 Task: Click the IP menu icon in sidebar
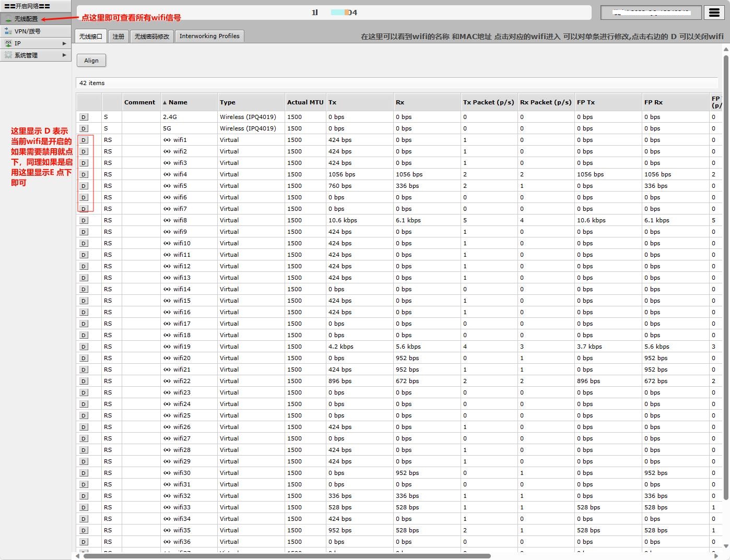8,43
